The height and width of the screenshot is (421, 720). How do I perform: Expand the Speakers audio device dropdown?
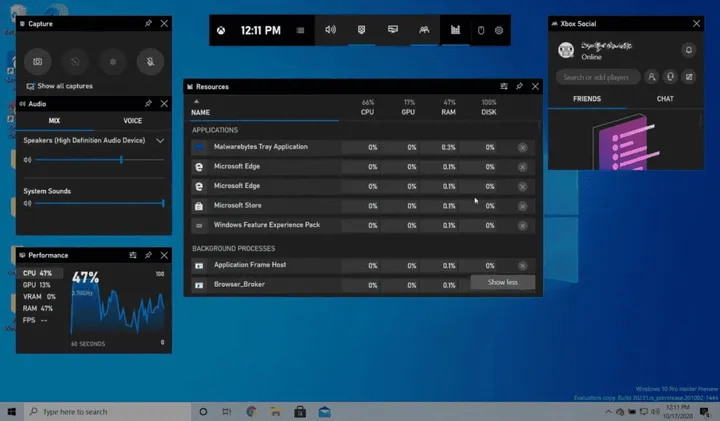pos(160,141)
